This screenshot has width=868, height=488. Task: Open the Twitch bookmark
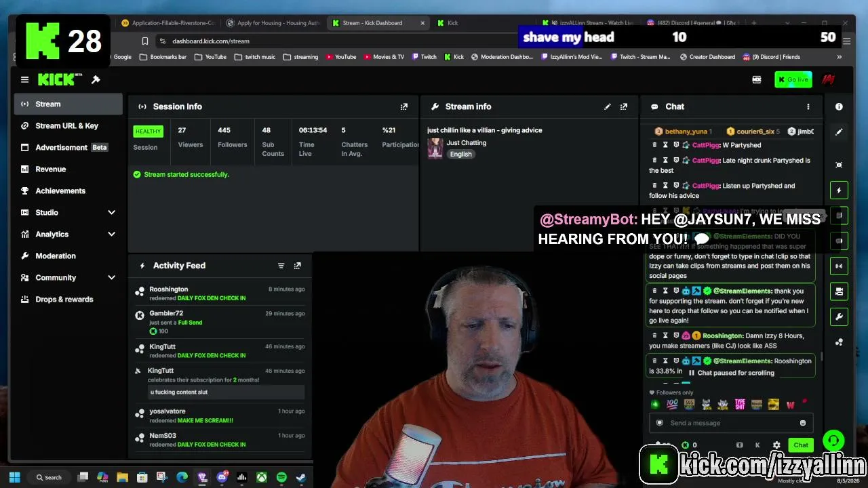pos(423,57)
